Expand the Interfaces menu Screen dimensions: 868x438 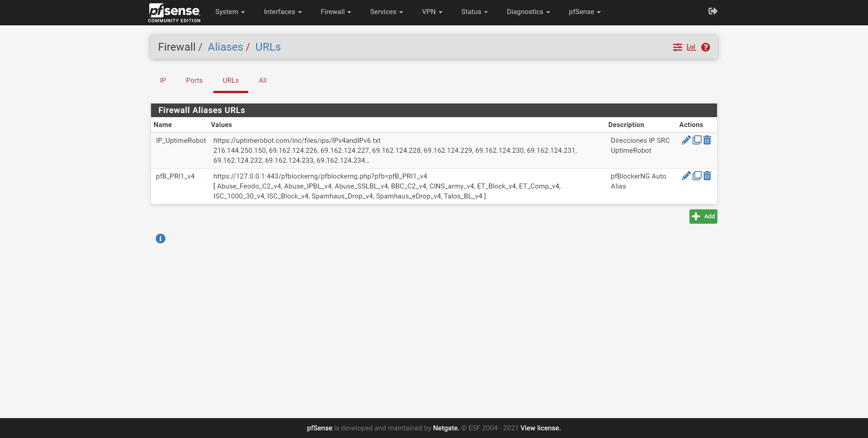tap(283, 12)
